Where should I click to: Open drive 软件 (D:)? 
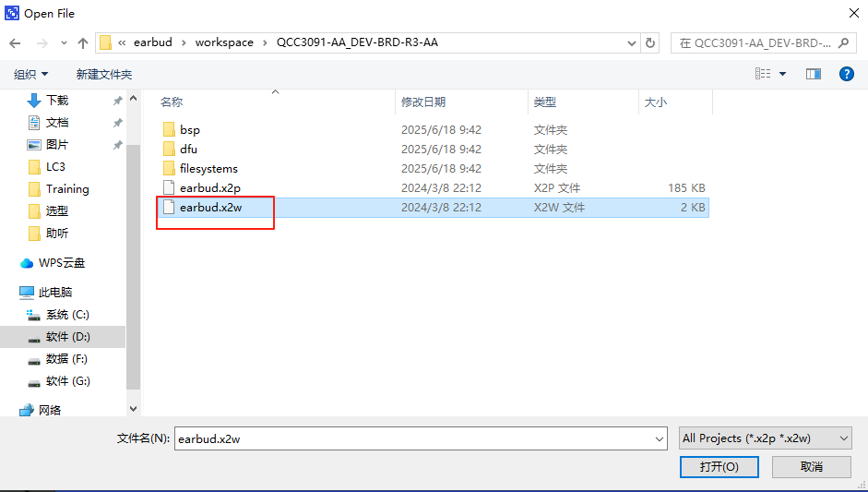pos(67,337)
